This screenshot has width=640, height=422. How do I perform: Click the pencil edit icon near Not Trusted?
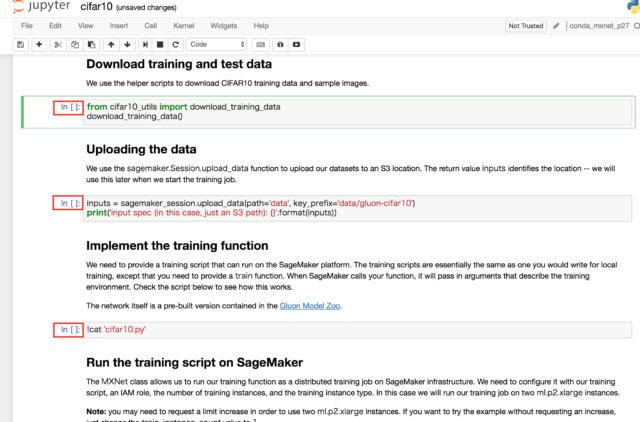point(556,26)
